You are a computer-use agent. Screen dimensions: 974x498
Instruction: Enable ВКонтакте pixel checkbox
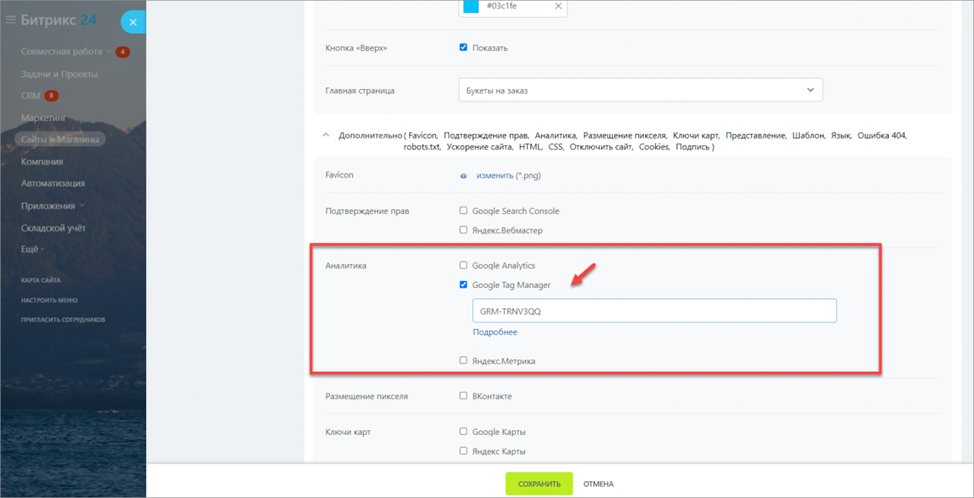coord(463,396)
